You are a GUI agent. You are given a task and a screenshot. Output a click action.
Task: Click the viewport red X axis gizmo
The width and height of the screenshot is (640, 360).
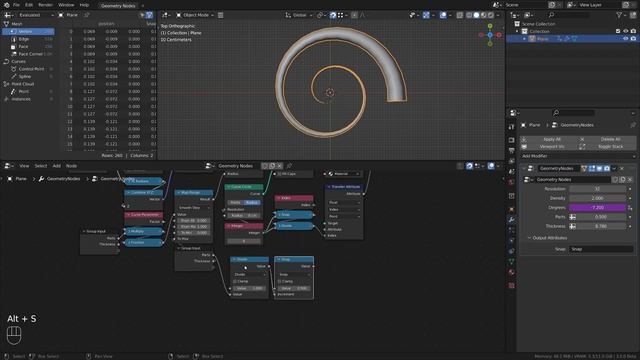point(499,35)
